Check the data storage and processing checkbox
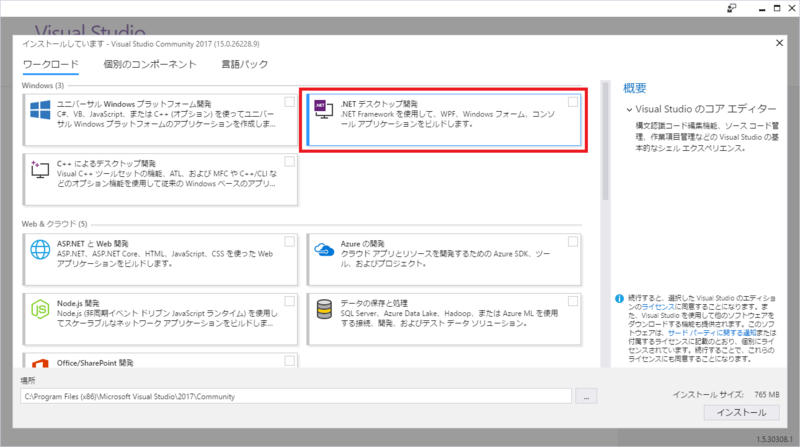This screenshot has height=447, width=800. pyautogui.click(x=573, y=301)
